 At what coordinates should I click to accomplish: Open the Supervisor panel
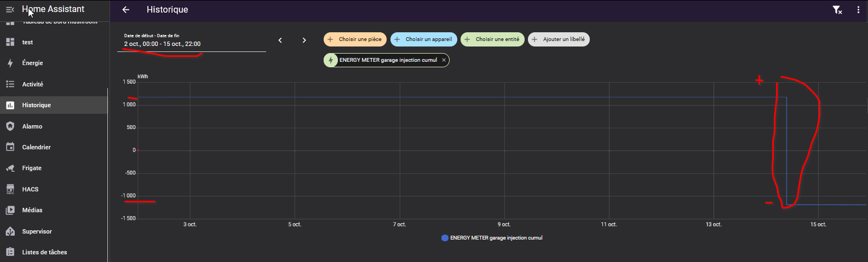[x=37, y=231]
